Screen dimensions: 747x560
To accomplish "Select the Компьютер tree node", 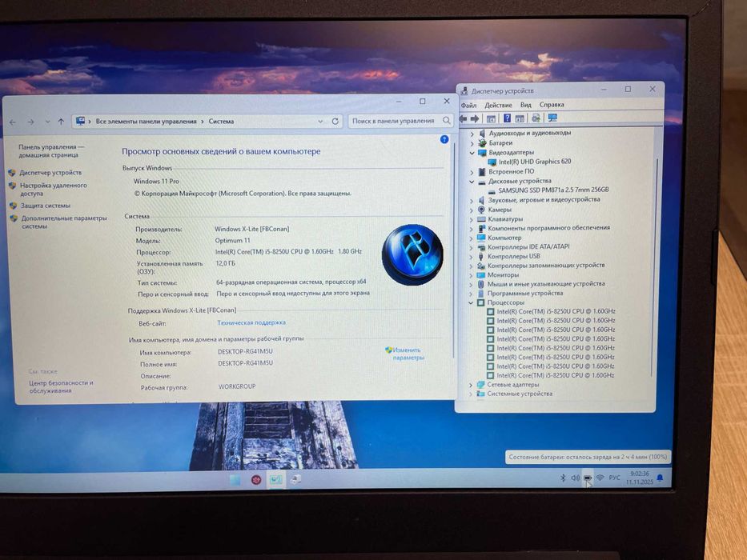I will point(504,238).
